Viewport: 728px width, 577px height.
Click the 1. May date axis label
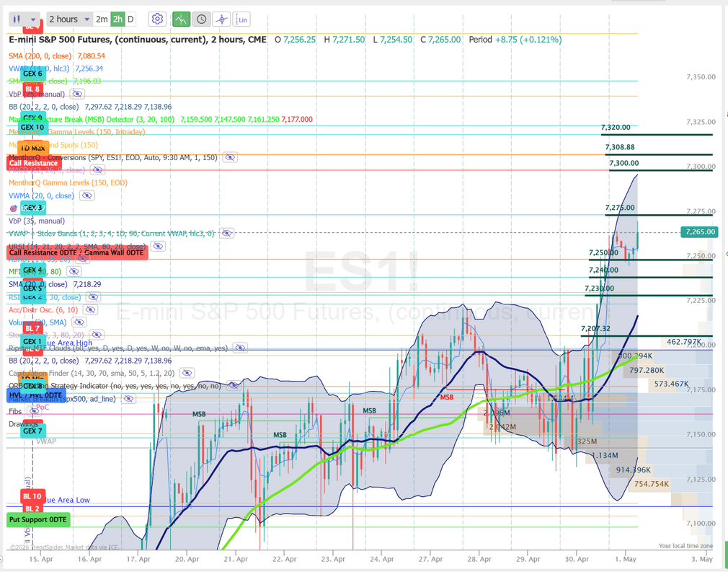click(x=626, y=559)
